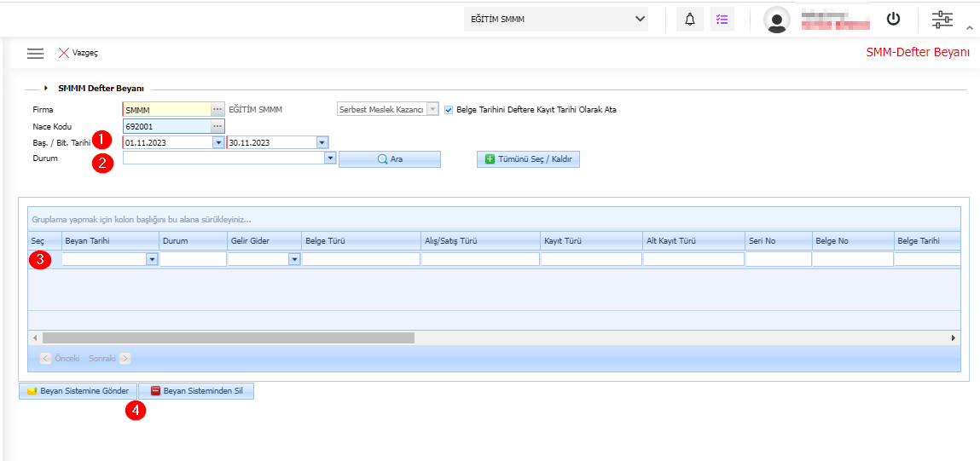Image resolution: width=980 pixels, height=461 pixels.
Task: Go to Önceki page
Action: click(60, 359)
